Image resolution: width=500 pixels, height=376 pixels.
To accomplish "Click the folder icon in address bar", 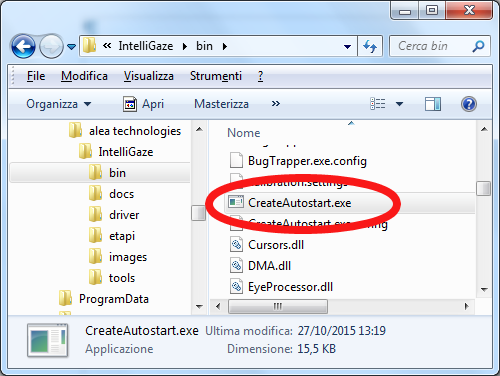I will tap(89, 46).
